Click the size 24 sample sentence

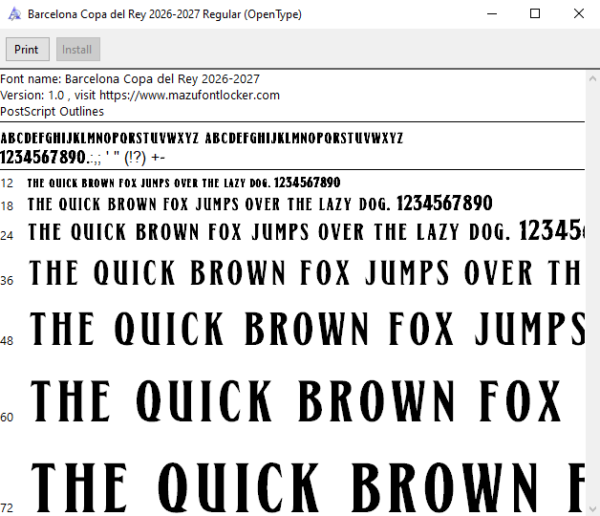(306, 231)
